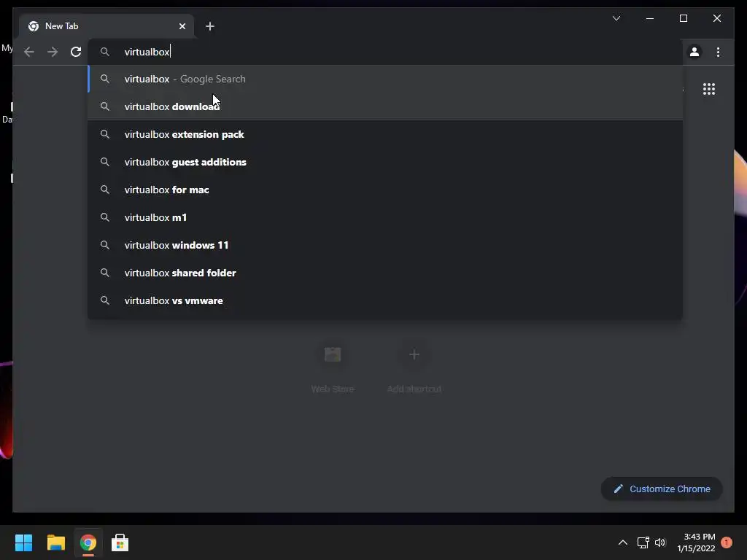Viewport: 747px width, 560px height.
Task: Click the Chrome back arrow button
Action: click(29, 52)
